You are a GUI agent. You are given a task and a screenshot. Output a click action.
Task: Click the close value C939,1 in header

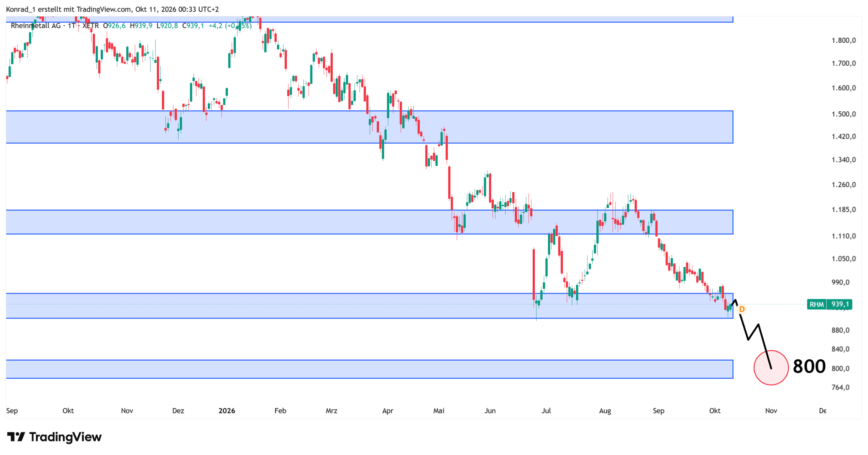(193, 26)
